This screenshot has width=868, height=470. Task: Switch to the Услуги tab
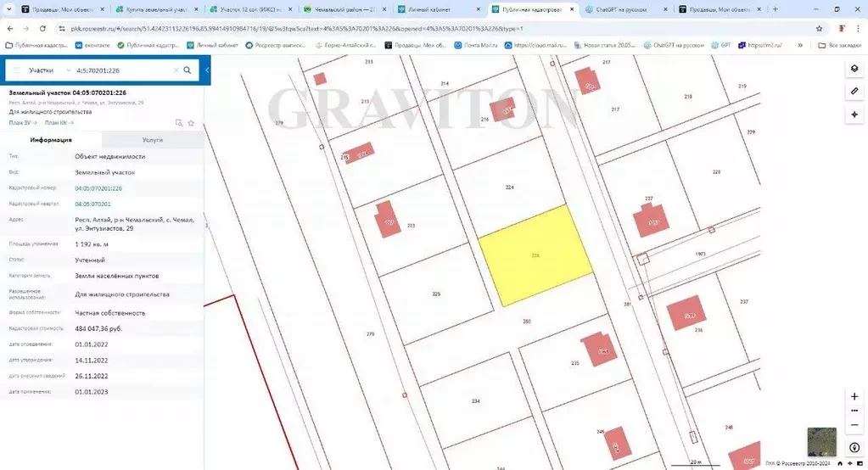coord(153,140)
